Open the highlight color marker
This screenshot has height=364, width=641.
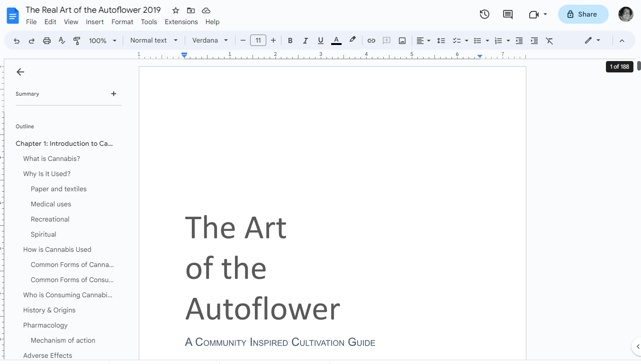(x=352, y=40)
